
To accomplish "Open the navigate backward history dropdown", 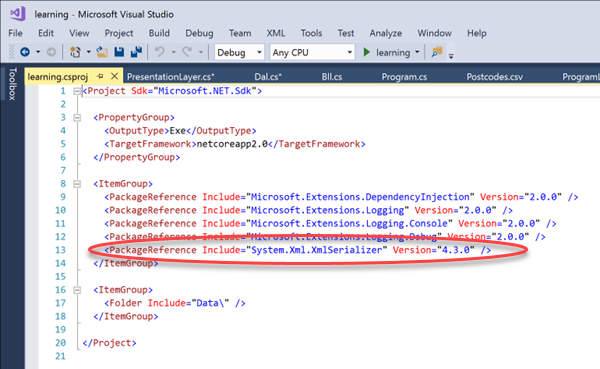I will point(38,52).
